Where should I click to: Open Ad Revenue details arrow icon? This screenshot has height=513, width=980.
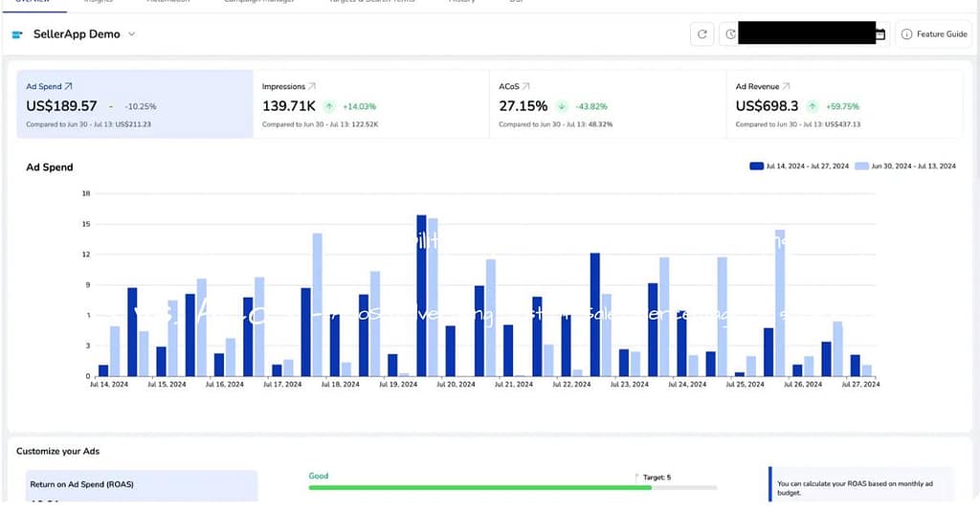[786, 86]
